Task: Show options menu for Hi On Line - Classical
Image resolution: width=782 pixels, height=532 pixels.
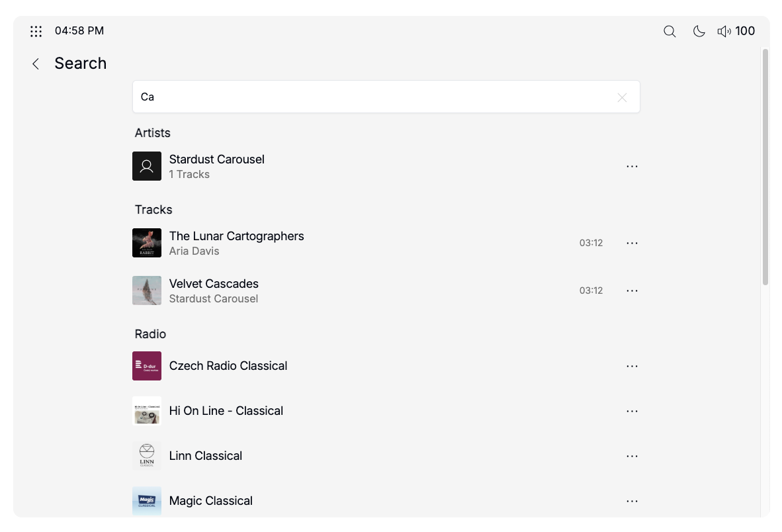Action: (x=632, y=411)
